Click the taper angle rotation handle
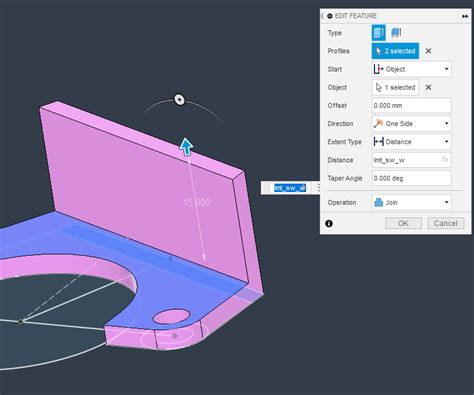This screenshot has height=395, width=474. [x=180, y=100]
